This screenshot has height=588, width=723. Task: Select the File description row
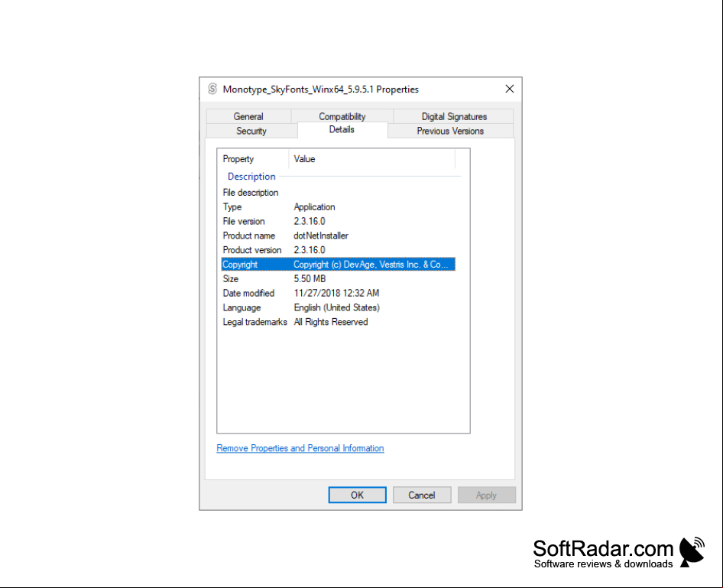[339, 193]
